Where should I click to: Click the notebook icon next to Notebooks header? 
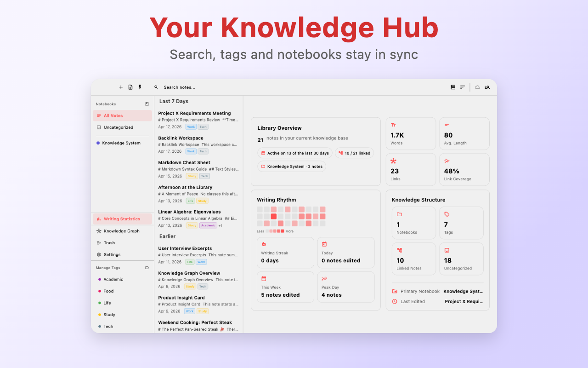tap(147, 104)
